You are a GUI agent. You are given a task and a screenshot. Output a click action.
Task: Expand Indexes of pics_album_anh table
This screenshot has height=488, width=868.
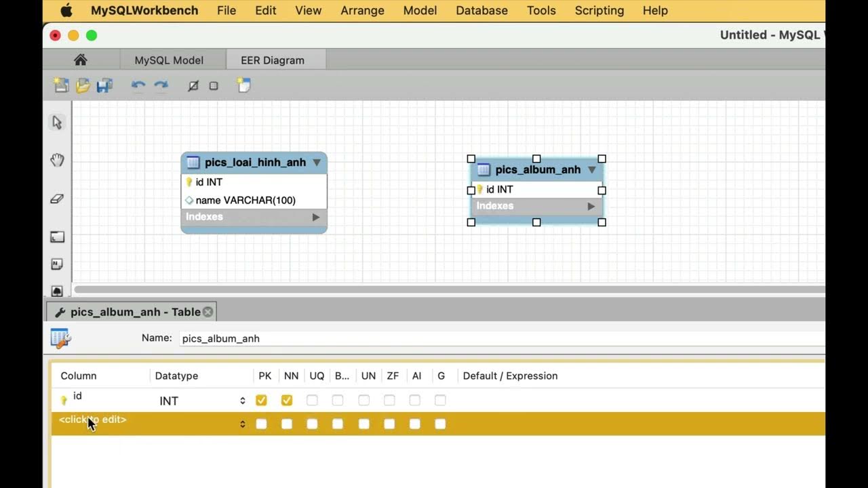pos(591,206)
